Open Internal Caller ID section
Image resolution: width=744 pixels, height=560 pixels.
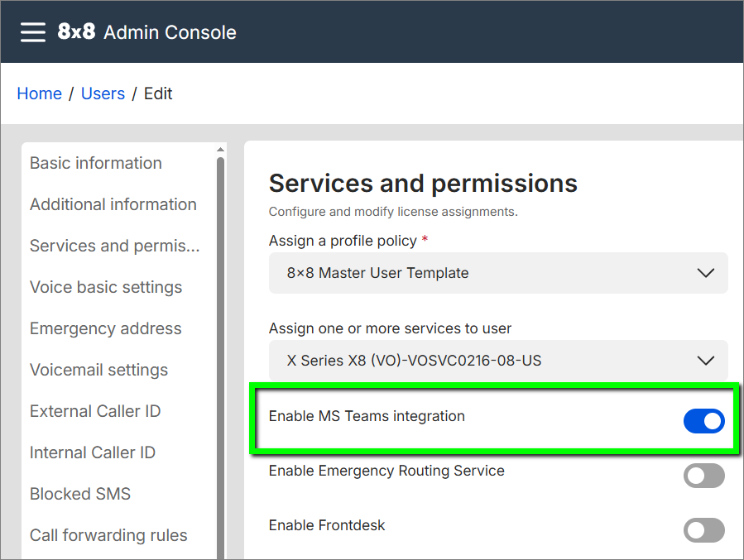click(93, 452)
